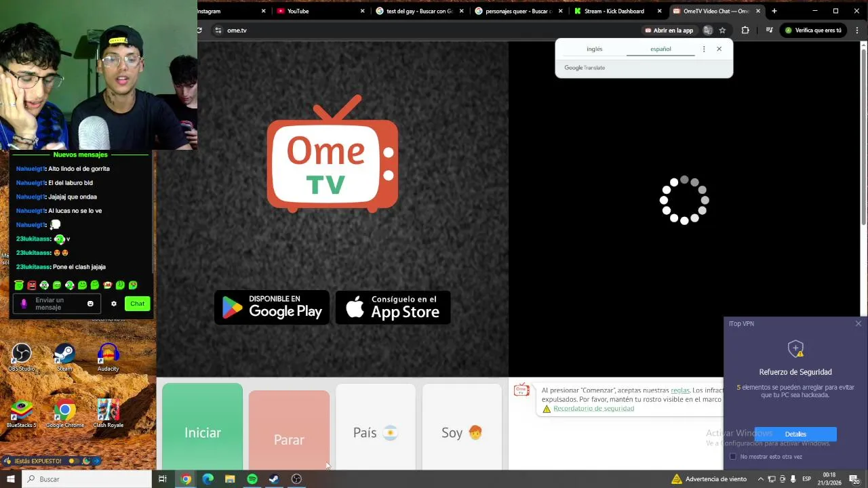Click Spotify icon in taskbar

tap(252, 479)
